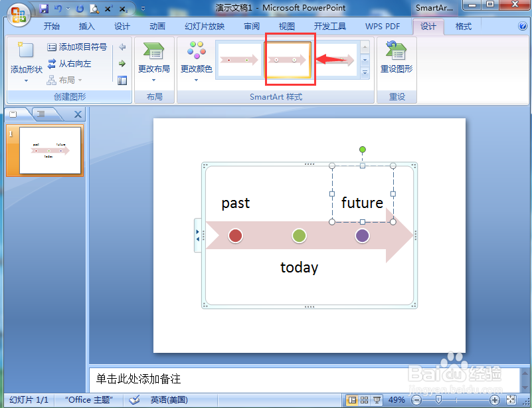The image size is (532, 408).
Task: Save the presentation via quick access
Action: 44,9
